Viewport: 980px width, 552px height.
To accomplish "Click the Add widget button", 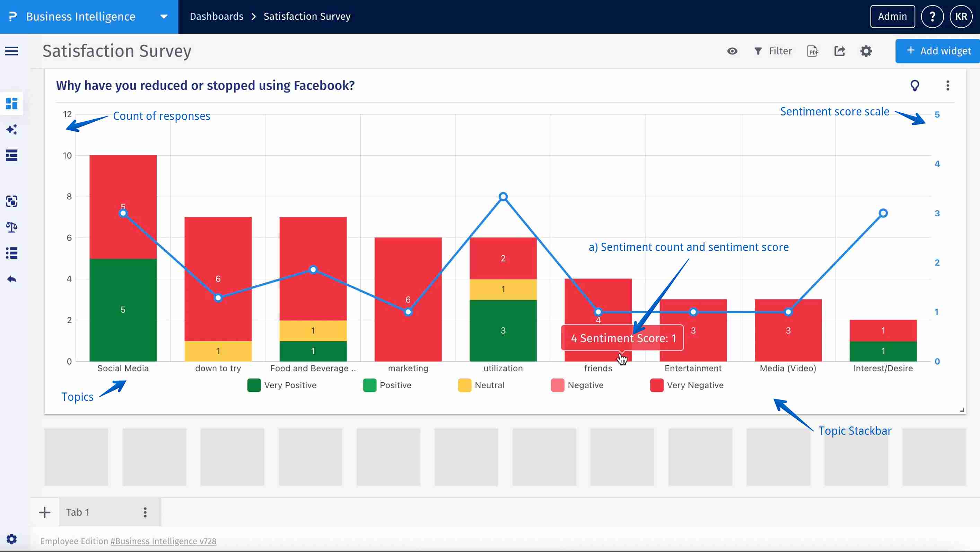I will pyautogui.click(x=938, y=51).
